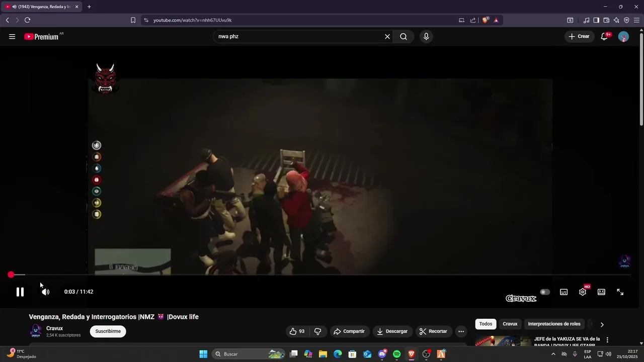Open options for the YAKUZA recommended video
Image resolution: width=644 pixels, height=362 pixels.
point(607,340)
